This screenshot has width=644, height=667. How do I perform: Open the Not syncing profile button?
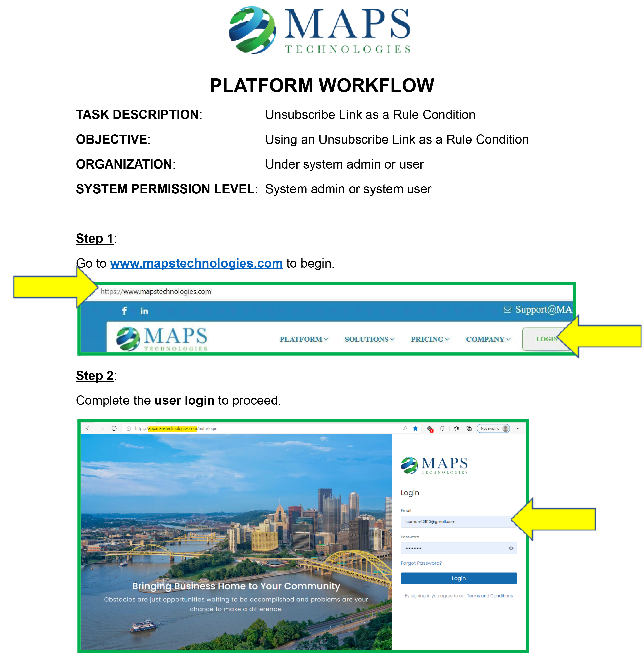coord(493,428)
